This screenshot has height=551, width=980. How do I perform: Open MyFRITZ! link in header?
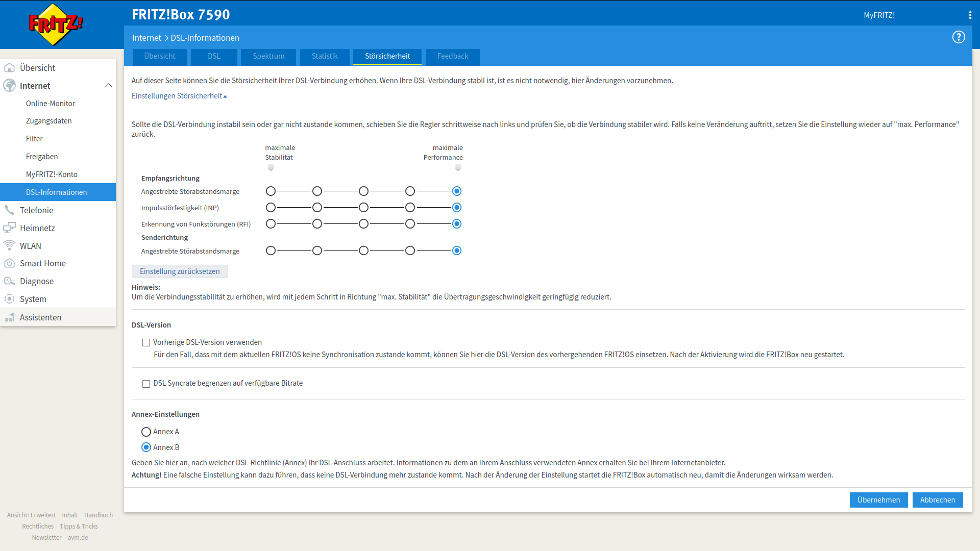879,15
